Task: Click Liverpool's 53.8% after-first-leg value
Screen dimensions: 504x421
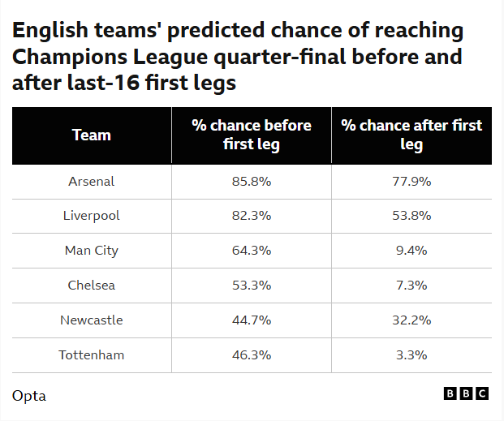Action: click(411, 216)
